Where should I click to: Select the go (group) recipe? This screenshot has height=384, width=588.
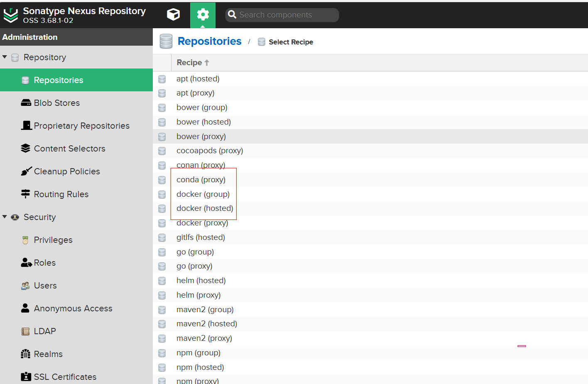click(x=370, y=252)
